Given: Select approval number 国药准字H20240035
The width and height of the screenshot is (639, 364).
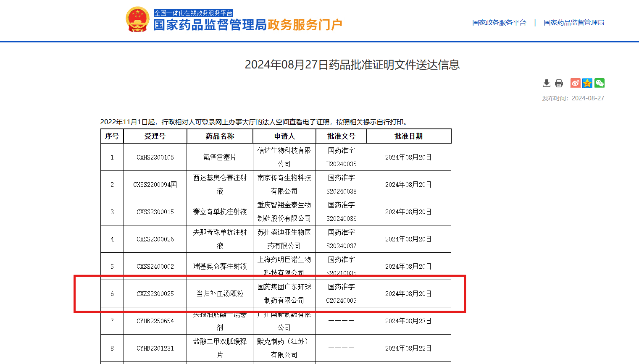Looking at the screenshot, I should click(341, 157).
